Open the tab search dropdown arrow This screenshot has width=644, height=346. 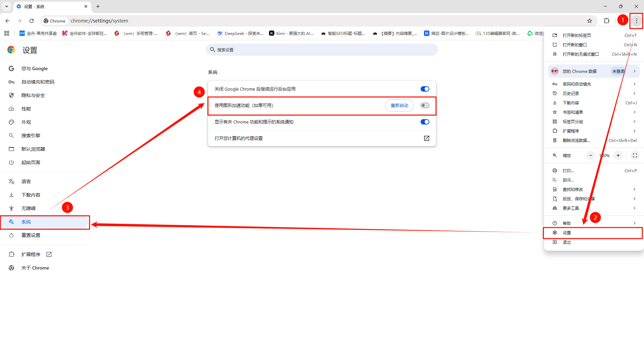(7, 6)
